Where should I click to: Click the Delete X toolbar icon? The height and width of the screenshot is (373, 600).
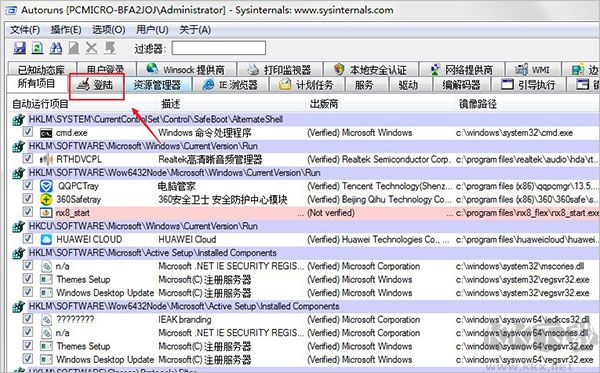pyautogui.click(x=91, y=48)
